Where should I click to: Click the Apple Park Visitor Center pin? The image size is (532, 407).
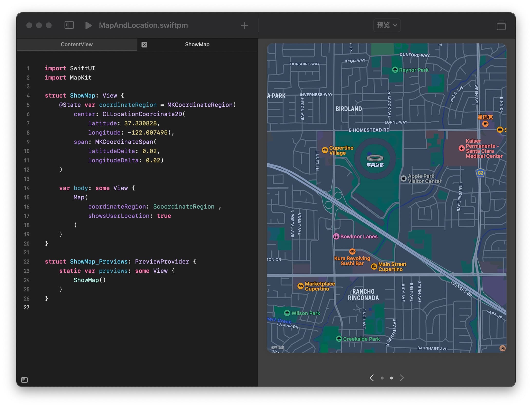pos(403,178)
